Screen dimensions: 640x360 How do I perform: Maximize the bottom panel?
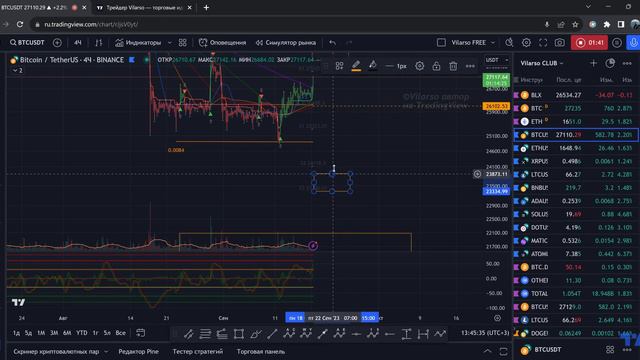[x=503, y=351]
